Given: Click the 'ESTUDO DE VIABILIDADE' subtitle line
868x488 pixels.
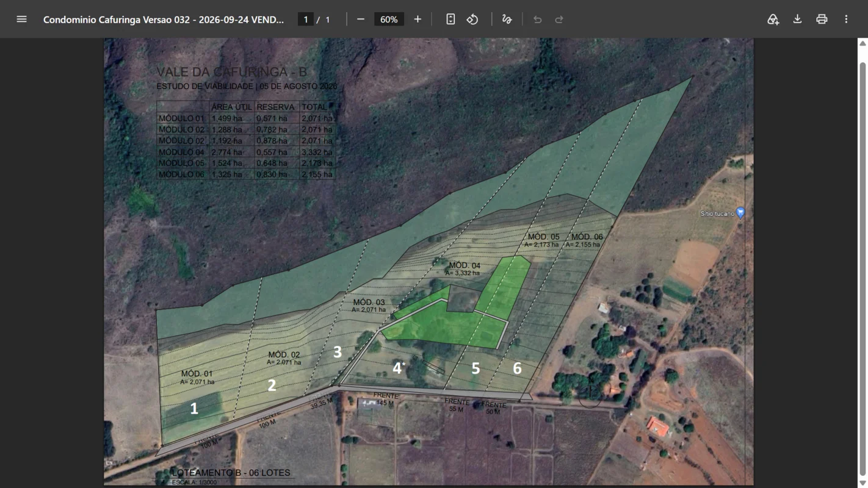Looking at the screenshot, I should point(247,87).
